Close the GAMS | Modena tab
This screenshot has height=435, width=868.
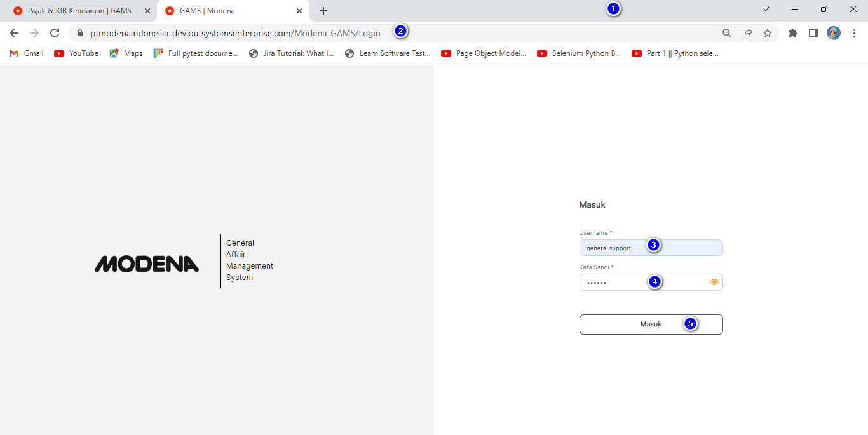tap(299, 11)
